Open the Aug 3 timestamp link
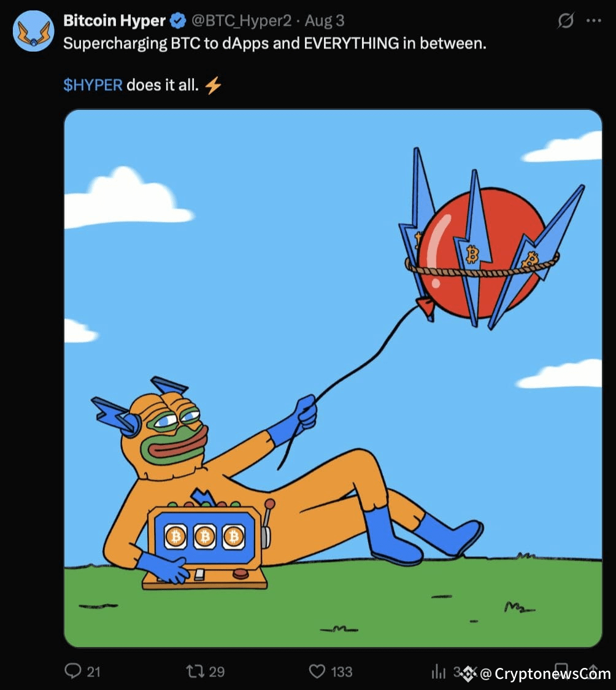 [325, 21]
